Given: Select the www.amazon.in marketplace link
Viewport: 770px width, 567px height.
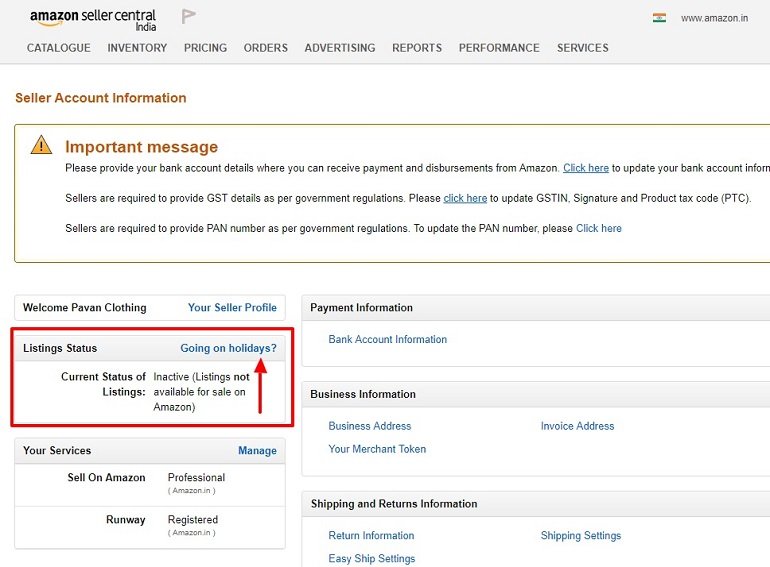Looking at the screenshot, I should (714, 18).
